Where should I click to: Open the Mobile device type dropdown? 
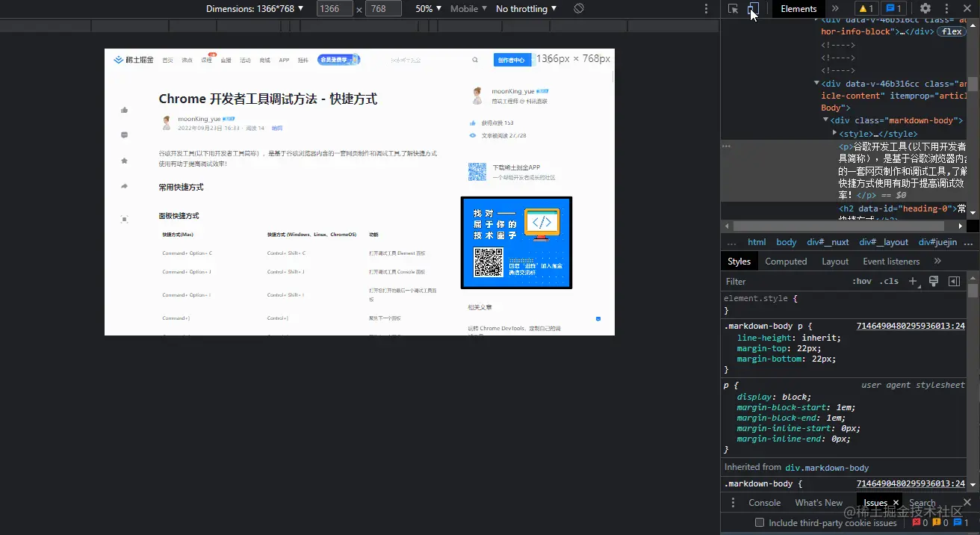pos(468,9)
